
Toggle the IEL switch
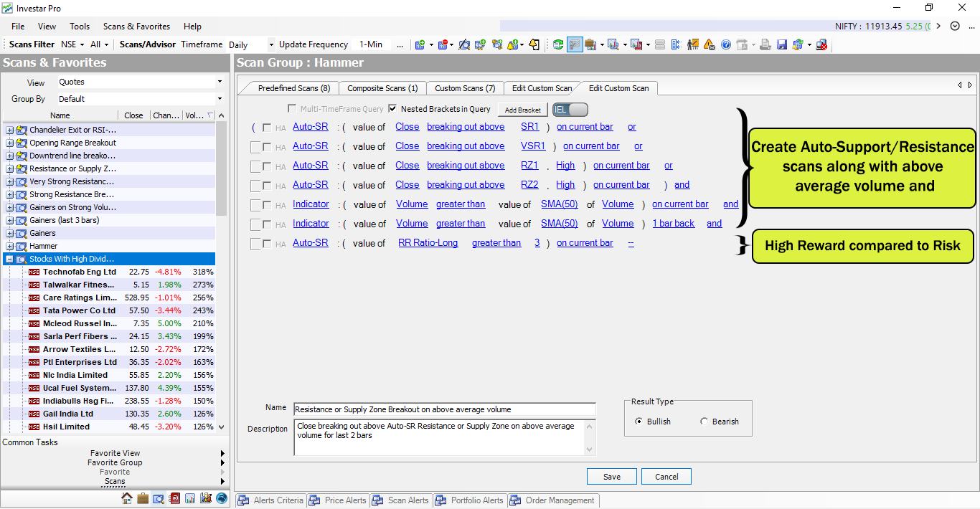click(570, 110)
